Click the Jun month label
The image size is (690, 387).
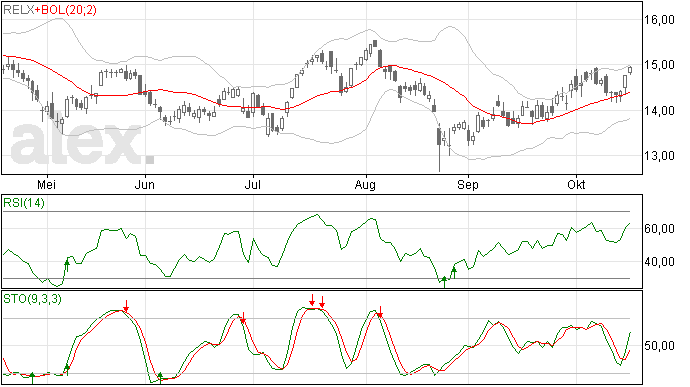(144, 184)
